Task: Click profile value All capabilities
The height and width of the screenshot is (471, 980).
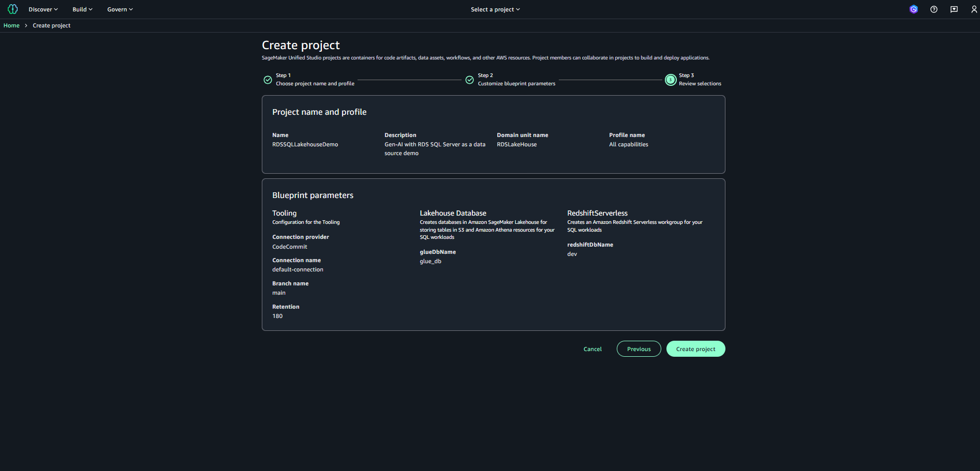Action: pyautogui.click(x=629, y=145)
